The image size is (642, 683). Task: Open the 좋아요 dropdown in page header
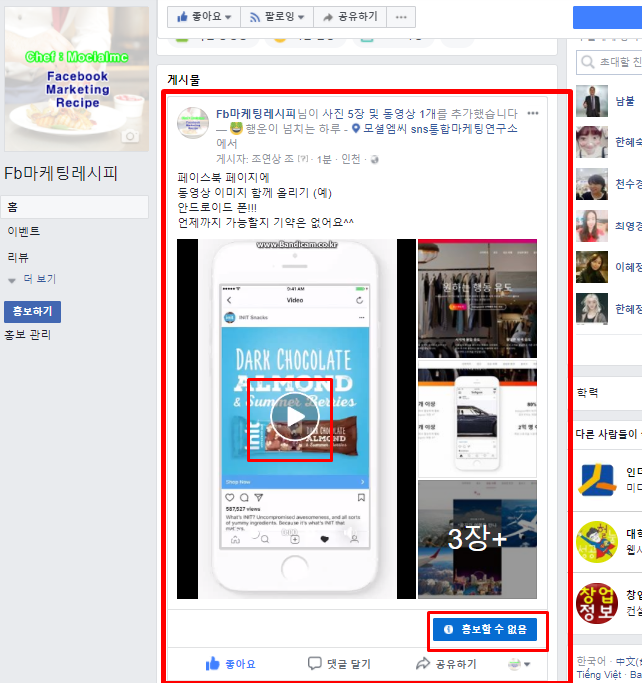[x=204, y=17]
